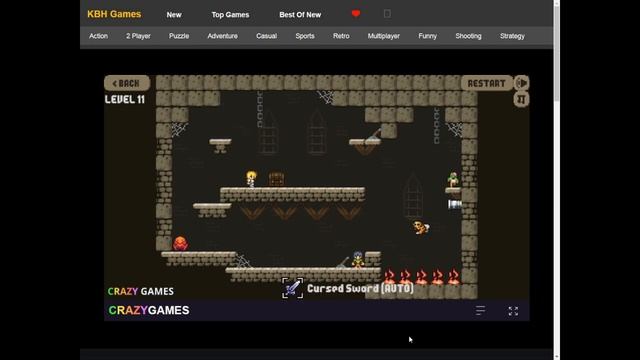
Task: Click the Level 11 label
Action: coord(125,100)
